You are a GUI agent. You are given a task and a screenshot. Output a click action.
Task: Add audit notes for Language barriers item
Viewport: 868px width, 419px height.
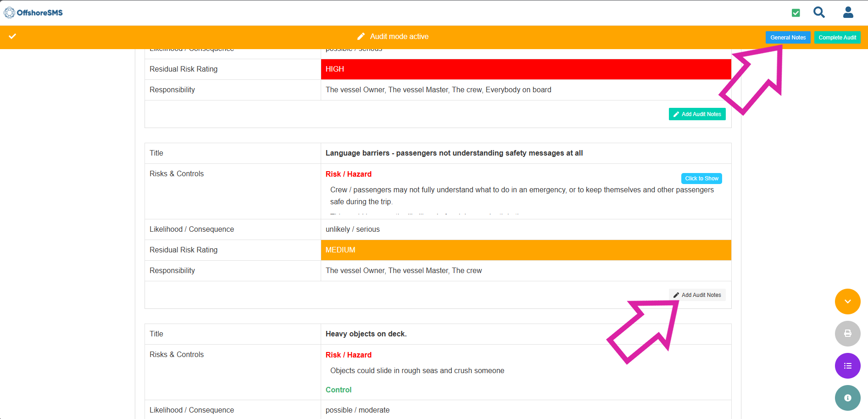pos(697,295)
